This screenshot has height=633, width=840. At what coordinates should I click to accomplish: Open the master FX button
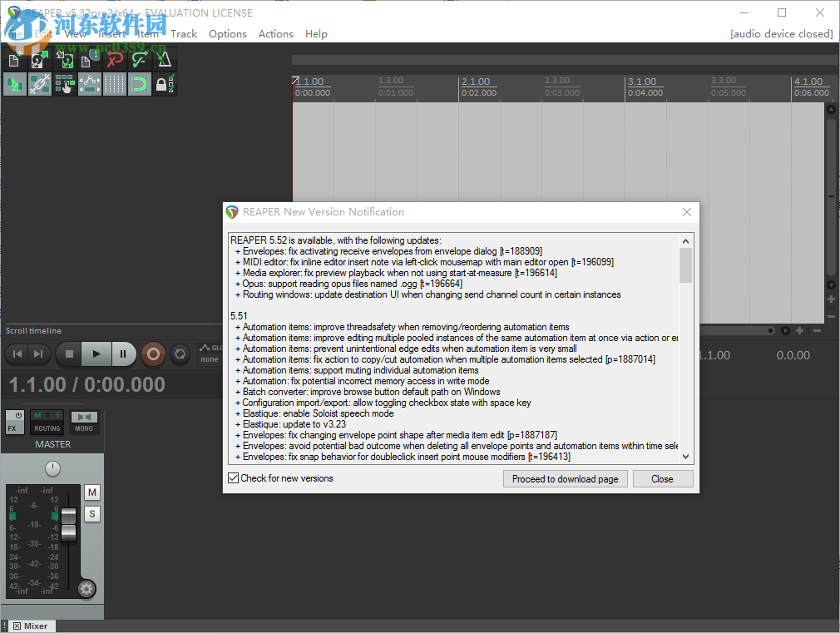(12, 428)
